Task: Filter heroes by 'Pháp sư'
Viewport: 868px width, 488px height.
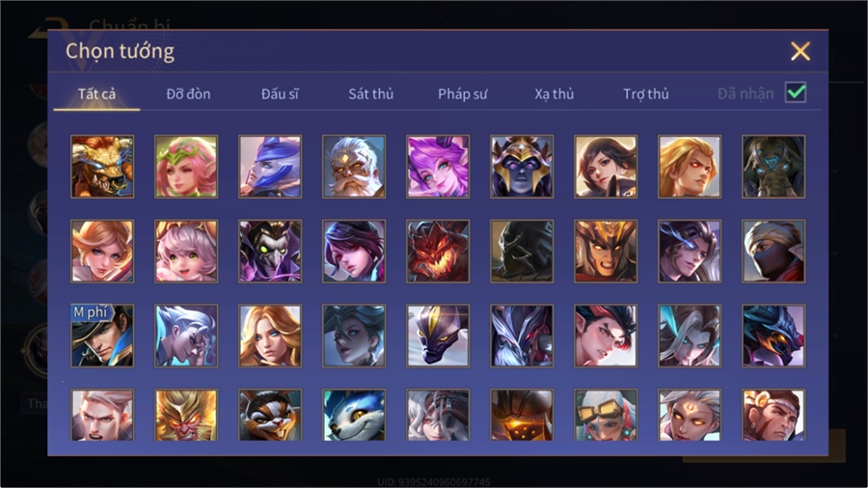Action: [462, 95]
